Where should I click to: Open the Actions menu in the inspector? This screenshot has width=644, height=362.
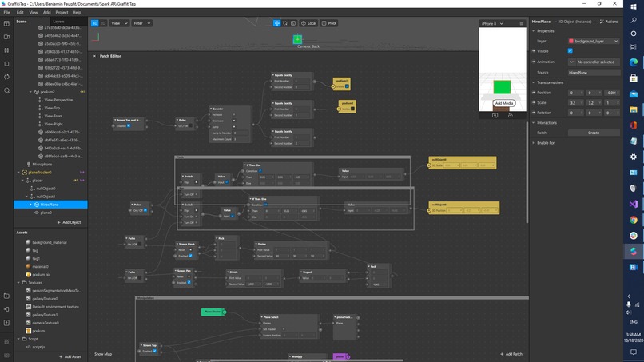click(609, 22)
